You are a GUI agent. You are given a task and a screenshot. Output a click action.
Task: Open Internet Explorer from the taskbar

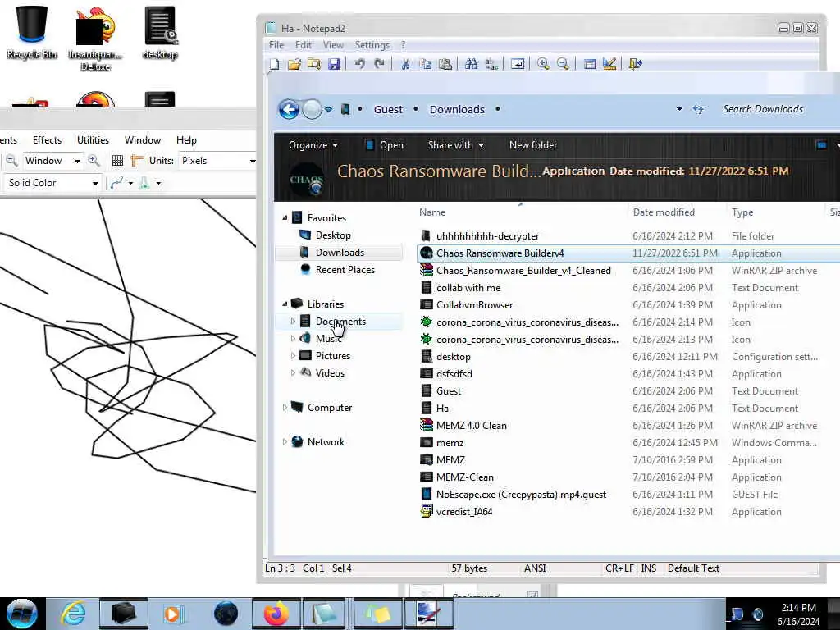pyautogui.click(x=72, y=614)
